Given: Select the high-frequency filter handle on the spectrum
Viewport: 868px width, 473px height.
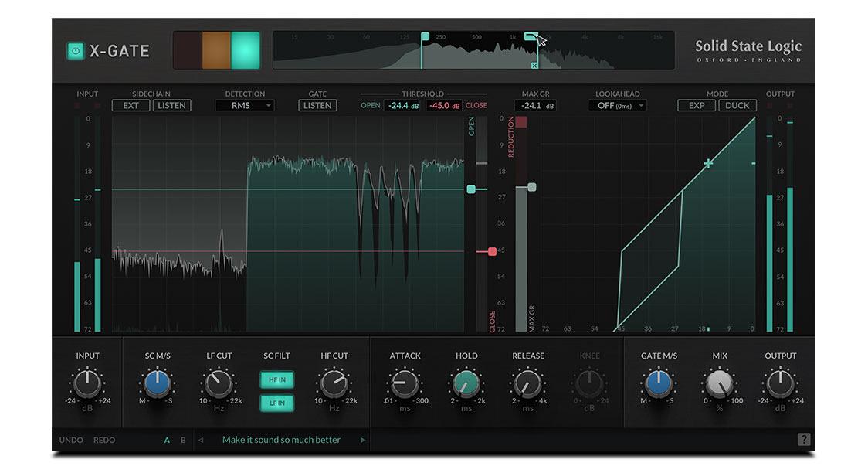Looking at the screenshot, I should click(531, 36).
